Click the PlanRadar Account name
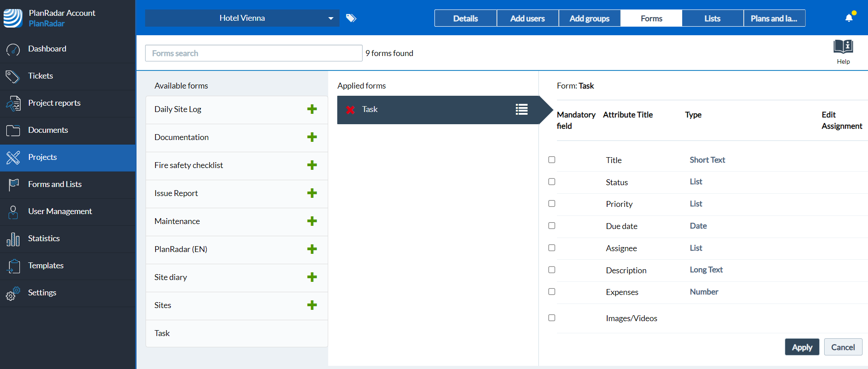Screen dimensions: 868x369 [62, 13]
